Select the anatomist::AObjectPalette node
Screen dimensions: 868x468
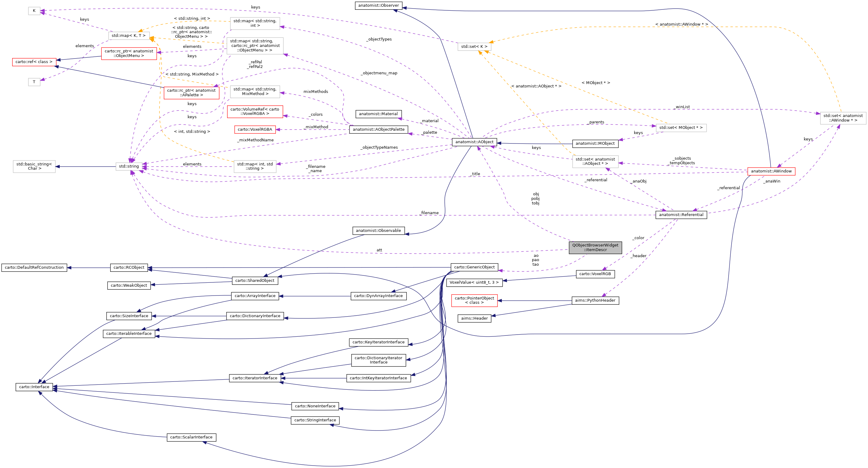pyautogui.click(x=378, y=129)
